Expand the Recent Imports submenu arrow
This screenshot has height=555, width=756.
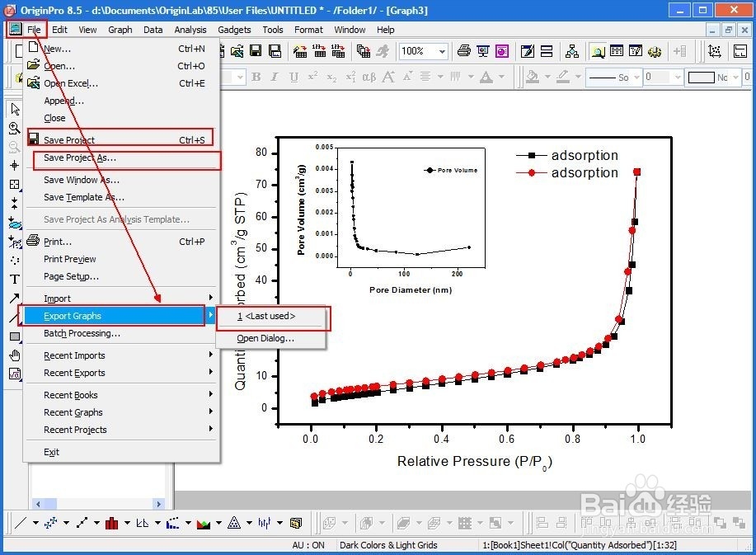(x=211, y=355)
